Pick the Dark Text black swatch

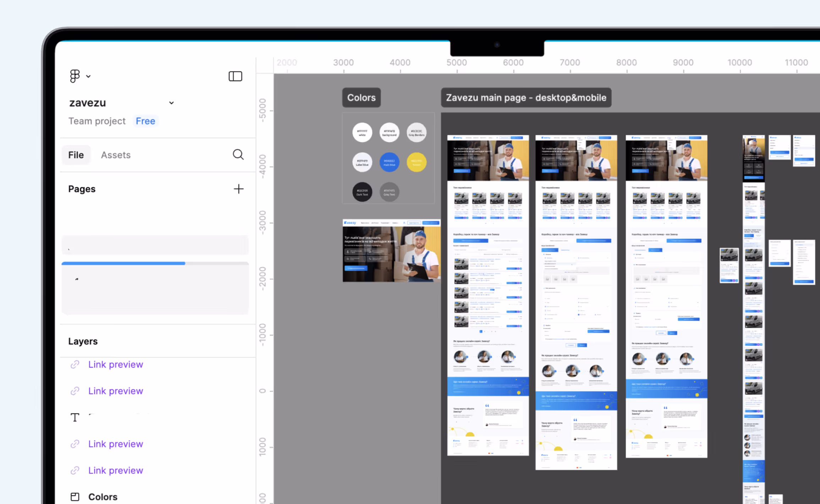pos(362,192)
